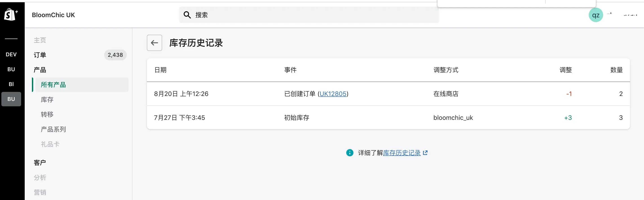Image resolution: width=644 pixels, height=200 pixels.
Task: Open the 库存 submenu item
Action: pos(47,100)
